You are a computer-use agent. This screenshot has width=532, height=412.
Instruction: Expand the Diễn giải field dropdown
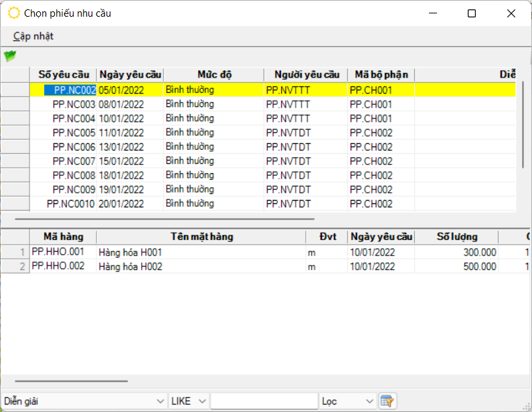point(160,401)
